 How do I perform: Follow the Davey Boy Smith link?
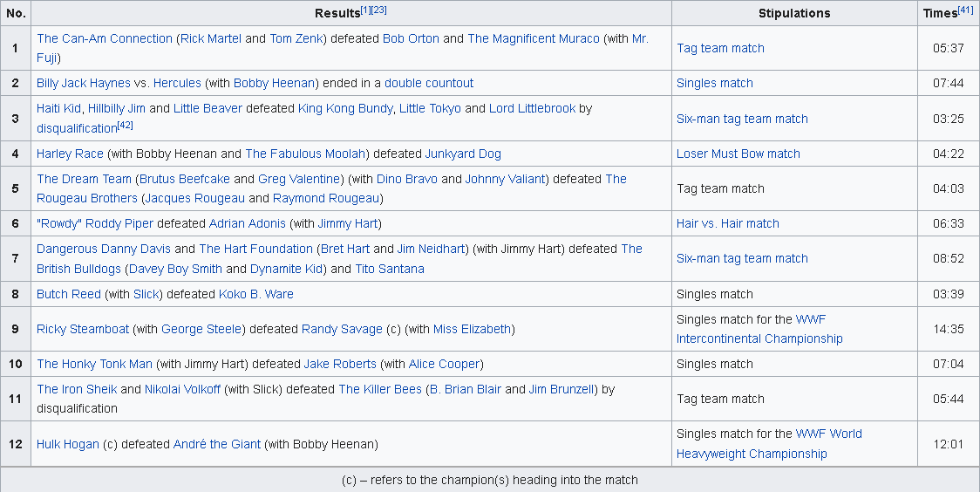tap(175, 269)
